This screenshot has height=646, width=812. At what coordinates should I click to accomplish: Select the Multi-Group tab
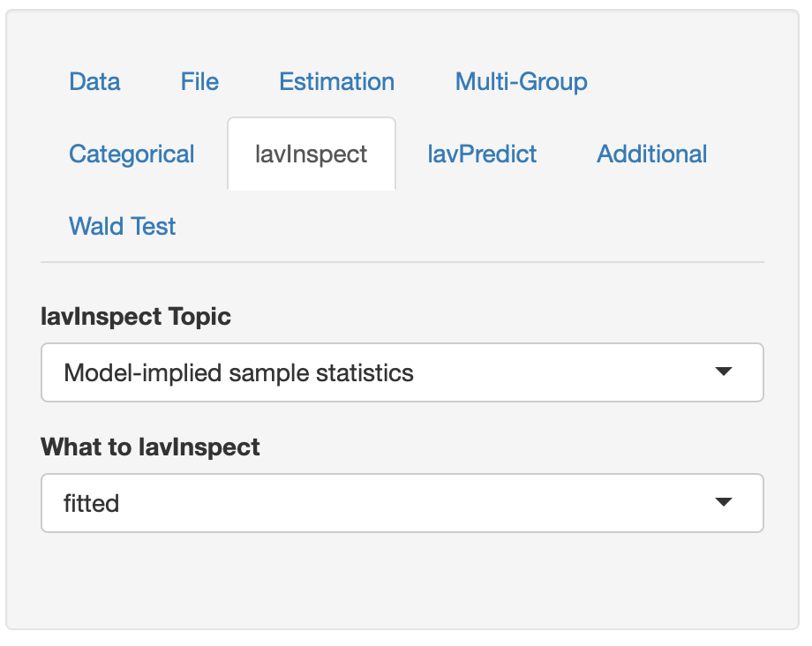coord(521,82)
